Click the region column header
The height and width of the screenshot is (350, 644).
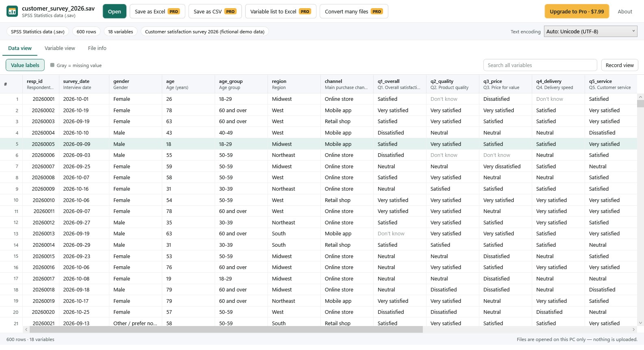[294, 84]
